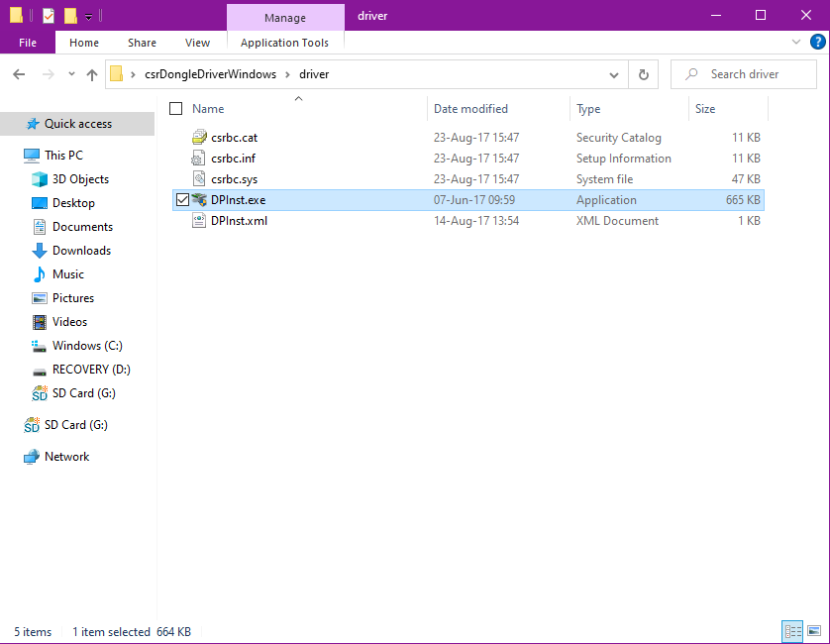Switch to the View ribbon tab
Screen dimensions: 830x644
pyautogui.click(x=197, y=43)
